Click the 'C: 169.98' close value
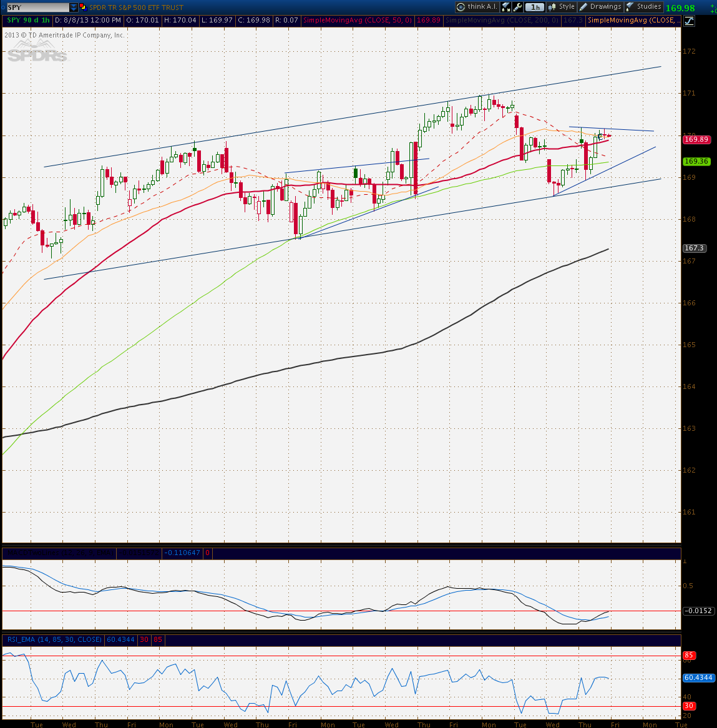Screen dimensions: 717x728 [255, 21]
